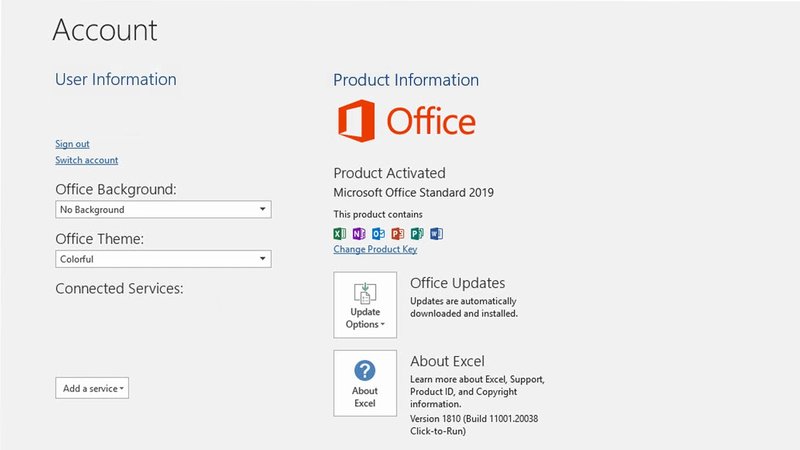Click the User Information heading
The height and width of the screenshot is (450, 800).
(x=115, y=80)
